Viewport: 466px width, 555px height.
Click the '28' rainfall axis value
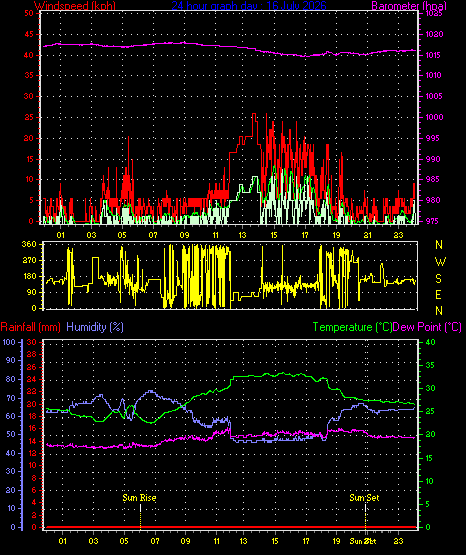coord(32,355)
